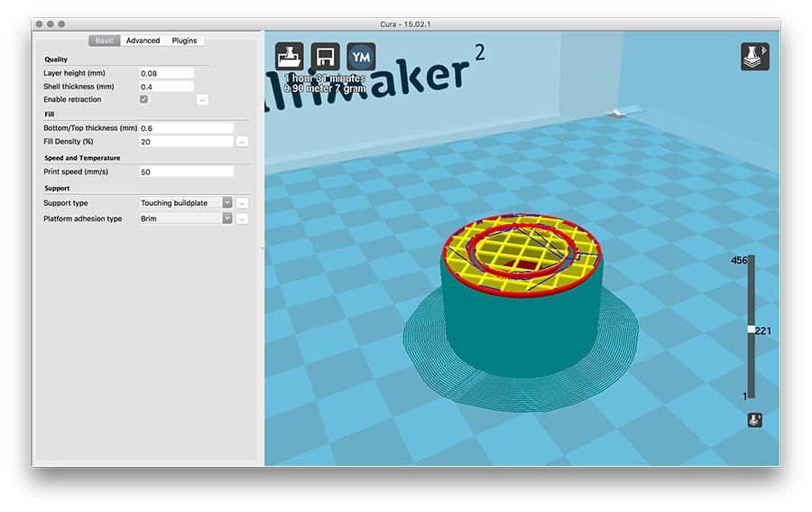
Task: Switch to the Plugins tab
Action: (184, 41)
